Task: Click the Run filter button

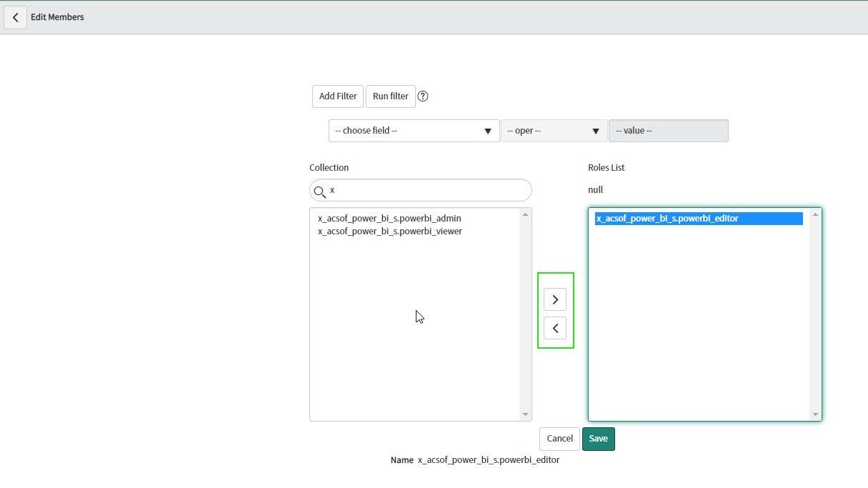Action: 390,96
